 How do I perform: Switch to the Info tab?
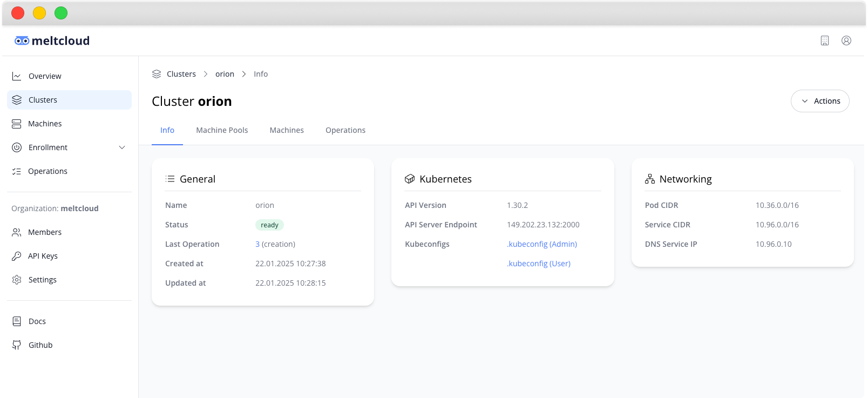pos(167,130)
